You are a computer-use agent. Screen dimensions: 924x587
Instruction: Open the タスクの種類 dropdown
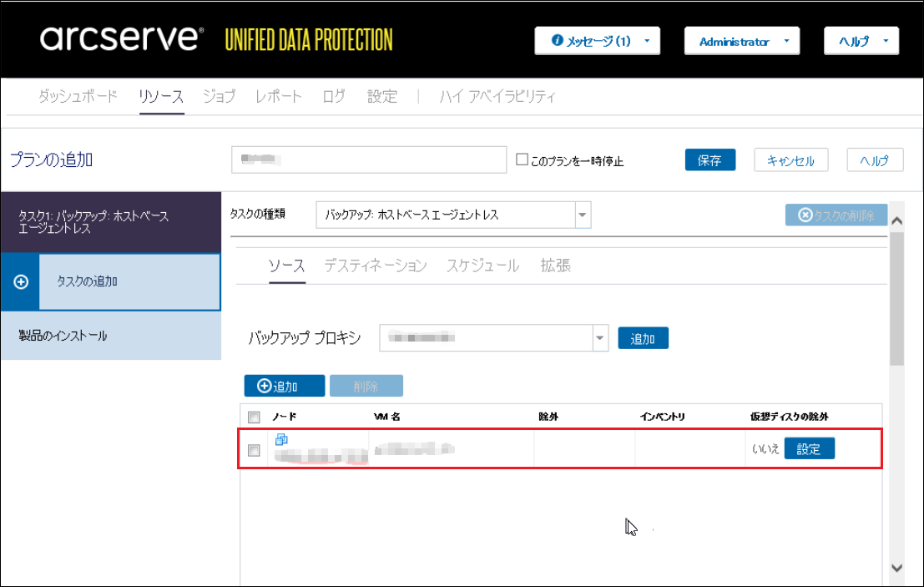click(583, 215)
